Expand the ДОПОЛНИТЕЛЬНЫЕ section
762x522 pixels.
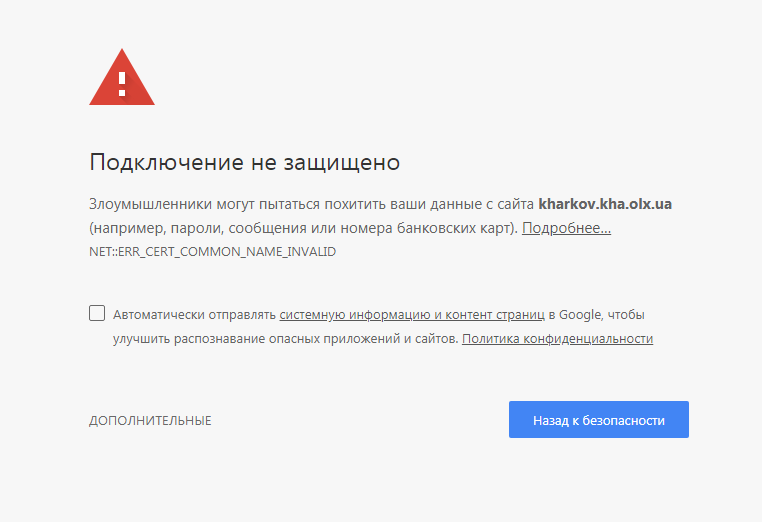[x=150, y=420]
